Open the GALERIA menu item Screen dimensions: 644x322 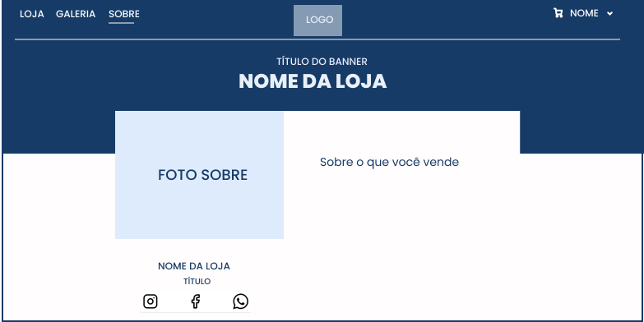coord(76,14)
